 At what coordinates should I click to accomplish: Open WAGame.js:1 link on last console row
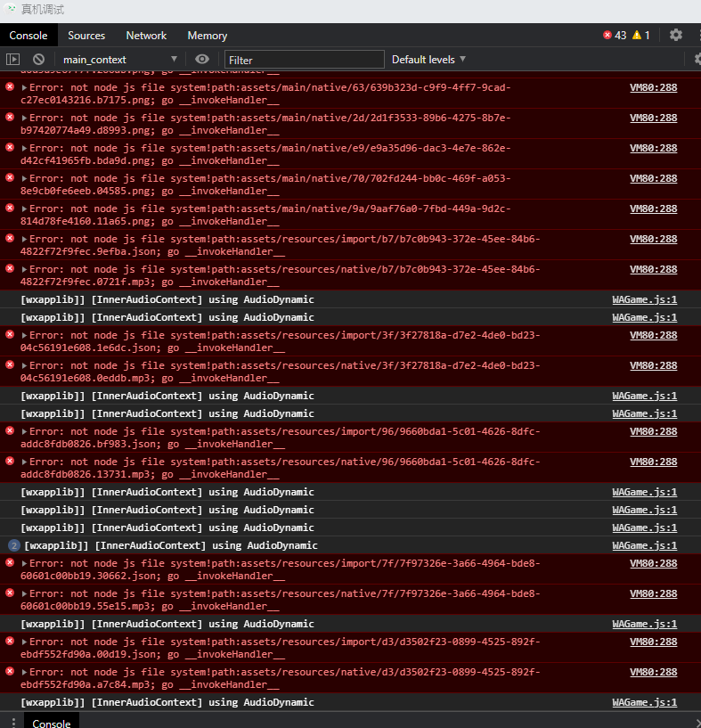coord(644,702)
